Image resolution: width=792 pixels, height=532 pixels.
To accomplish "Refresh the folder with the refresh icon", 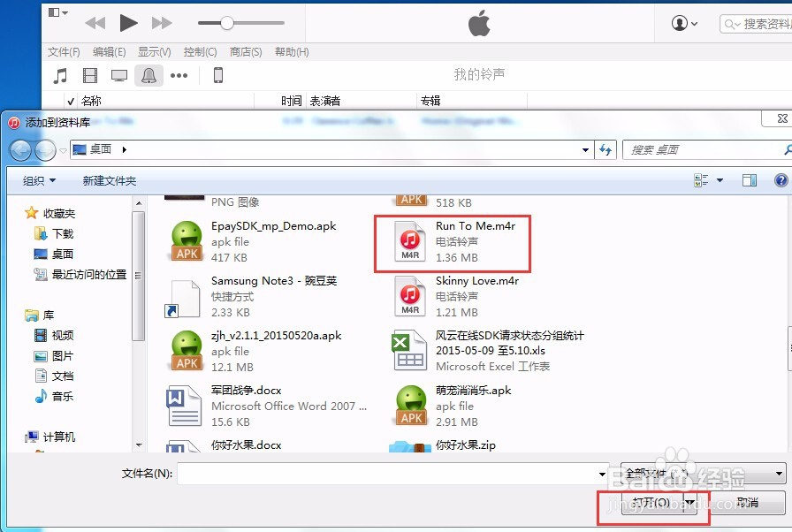I will click(605, 150).
